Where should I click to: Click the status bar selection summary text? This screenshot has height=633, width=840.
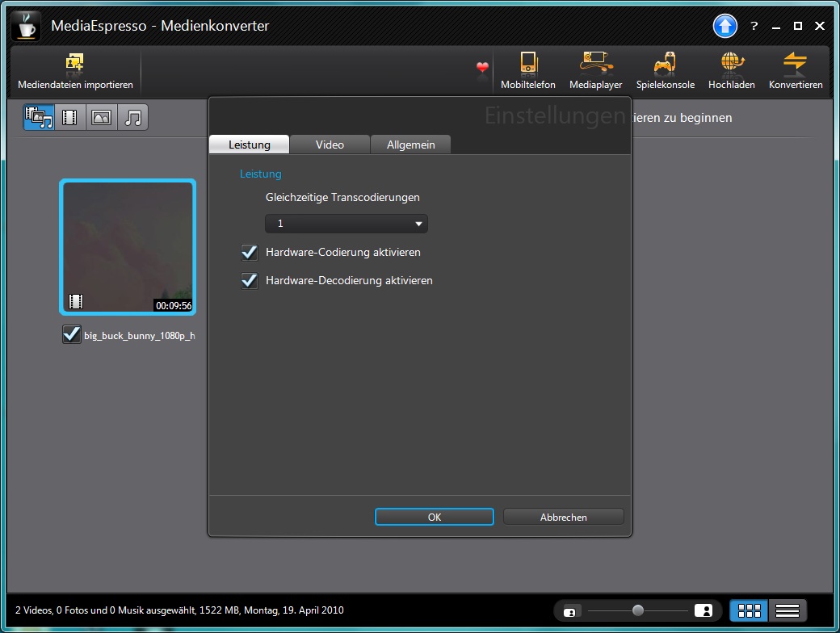pos(179,610)
